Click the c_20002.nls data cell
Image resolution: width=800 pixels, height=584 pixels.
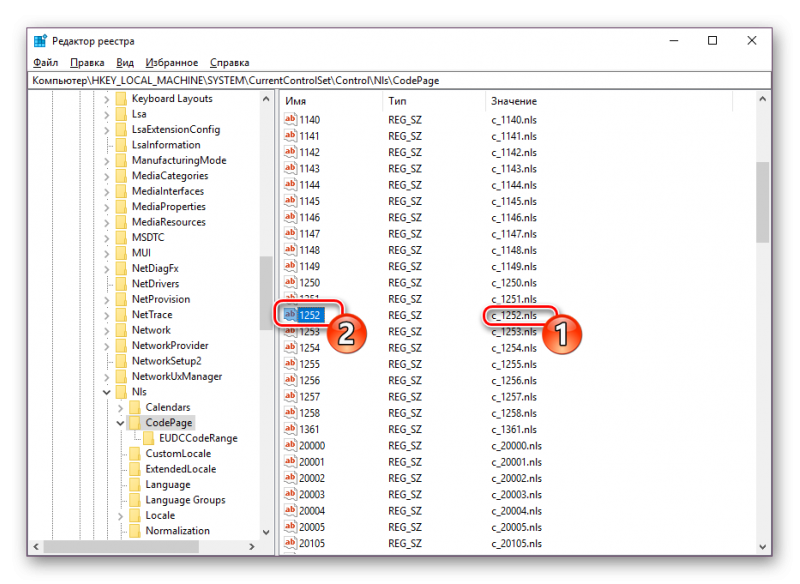(516, 478)
